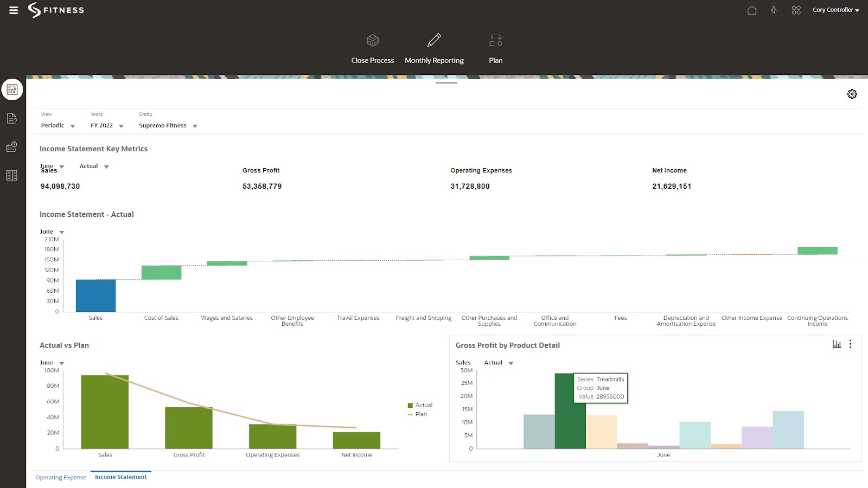This screenshot has height=488, width=868.
Task: Change chart type in Gross Profit by Product Detail
Action: (836, 344)
